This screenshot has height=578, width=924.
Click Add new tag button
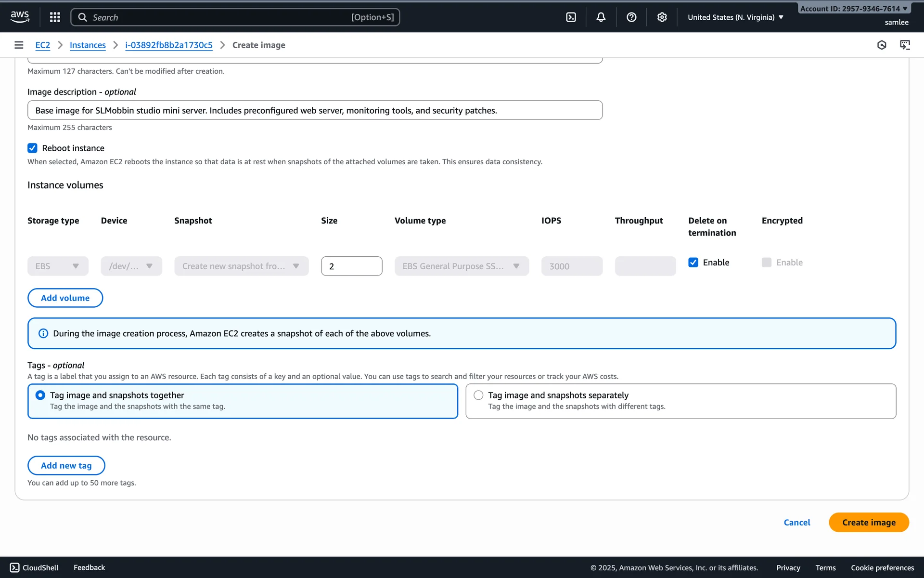[x=66, y=465]
